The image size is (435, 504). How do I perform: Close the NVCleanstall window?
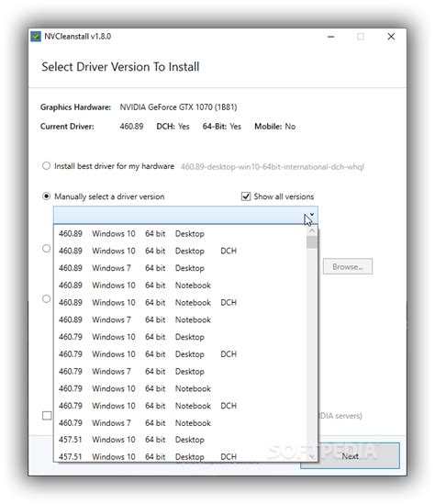tap(391, 37)
